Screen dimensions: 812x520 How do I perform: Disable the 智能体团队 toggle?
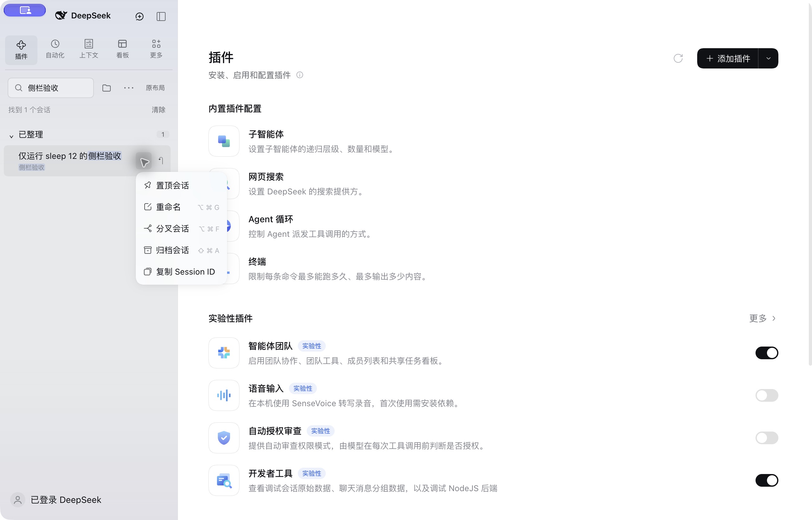[x=766, y=353]
